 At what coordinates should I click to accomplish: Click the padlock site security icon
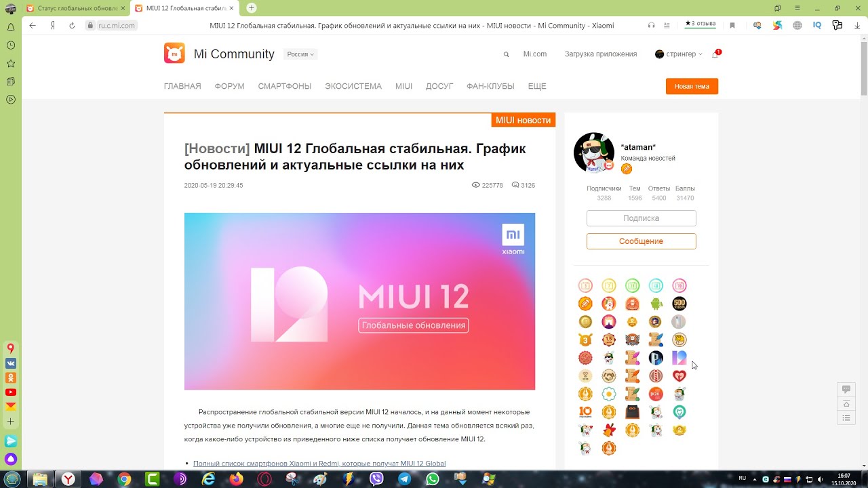tap(90, 26)
